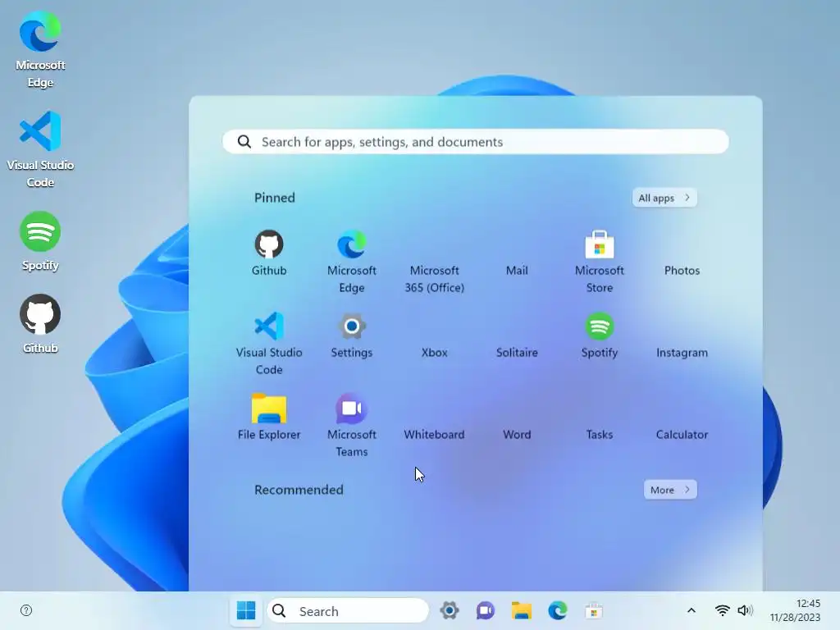Open Teams chat icon on the taskbar
Image resolution: width=840 pixels, height=630 pixels.
click(485, 610)
